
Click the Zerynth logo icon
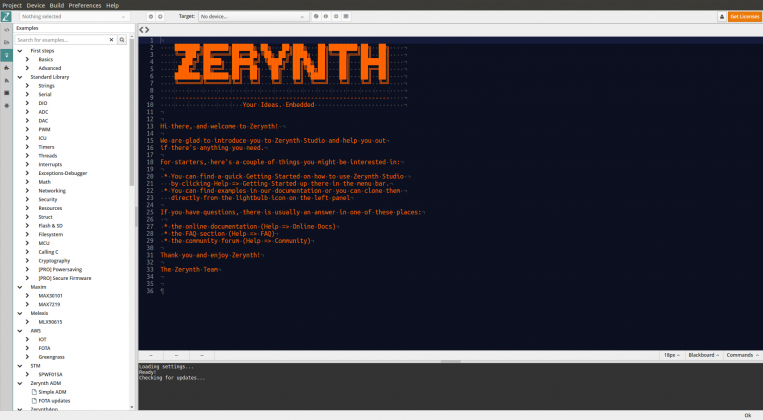pyautogui.click(x=6, y=17)
